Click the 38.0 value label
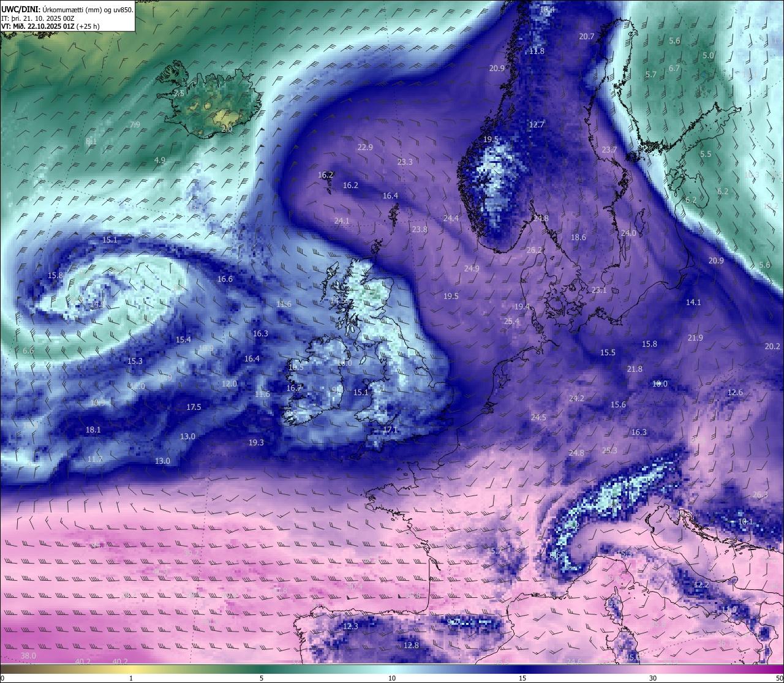 point(28,656)
